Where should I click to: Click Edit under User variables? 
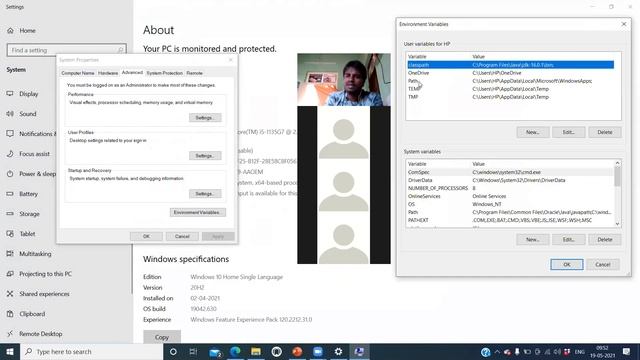[569, 132]
